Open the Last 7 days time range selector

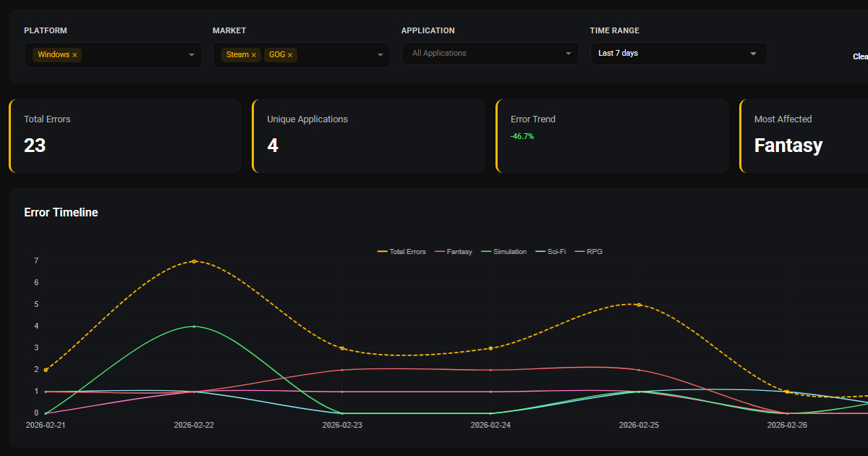click(678, 54)
